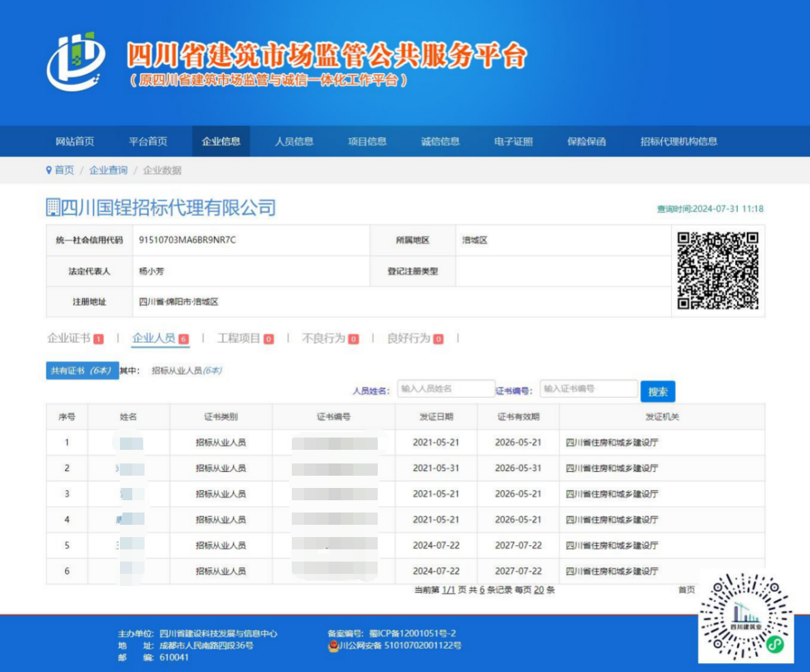Go to 电子证照 in the navigation bar

pos(513,142)
